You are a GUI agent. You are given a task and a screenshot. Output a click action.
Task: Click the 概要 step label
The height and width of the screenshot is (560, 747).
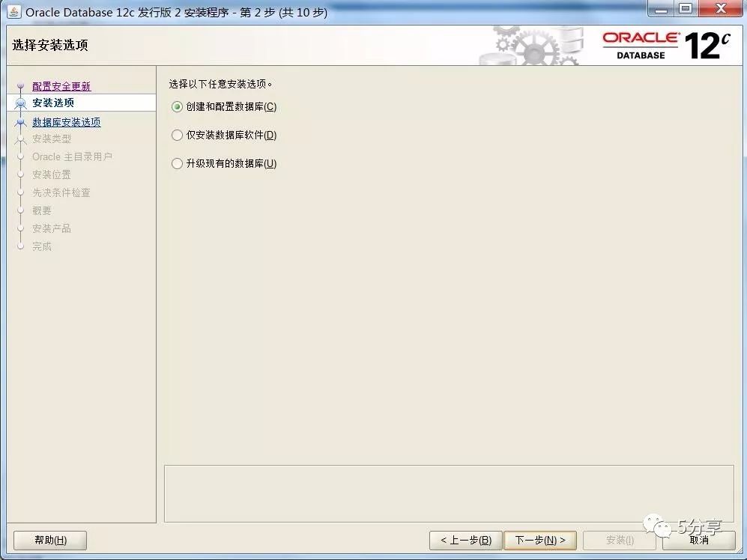pos(42,210)
